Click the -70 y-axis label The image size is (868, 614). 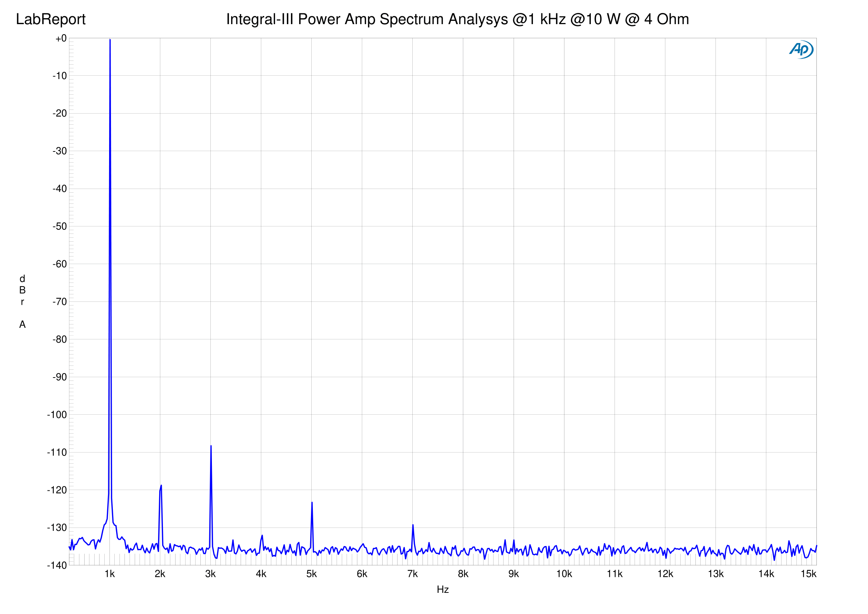click(60, 301)
